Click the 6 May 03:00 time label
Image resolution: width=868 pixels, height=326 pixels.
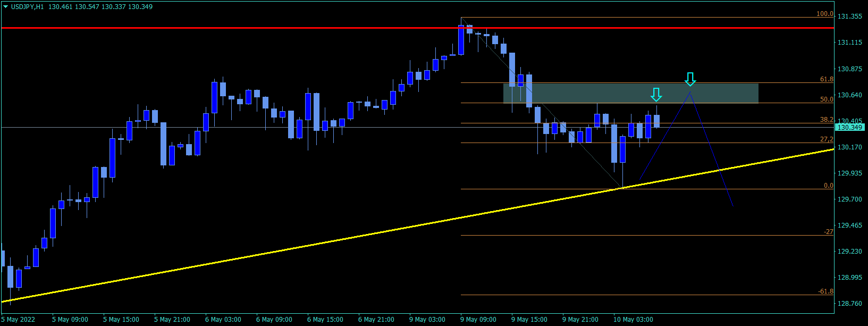(x=223, y=320)
